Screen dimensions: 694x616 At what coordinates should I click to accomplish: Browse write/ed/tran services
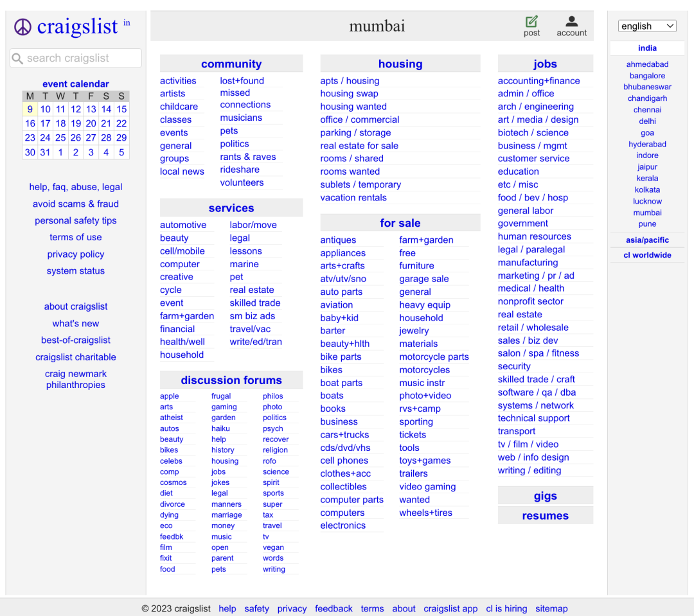(255, 342)
